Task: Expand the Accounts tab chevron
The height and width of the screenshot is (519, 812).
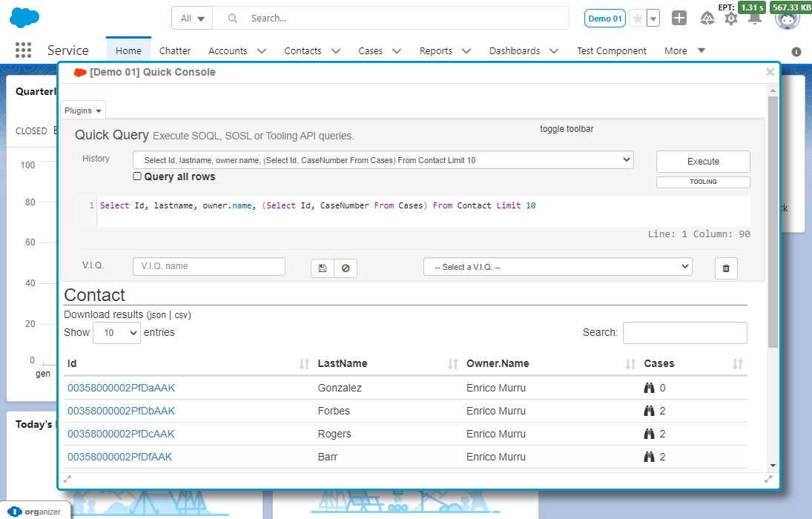Action: [262, 50]
